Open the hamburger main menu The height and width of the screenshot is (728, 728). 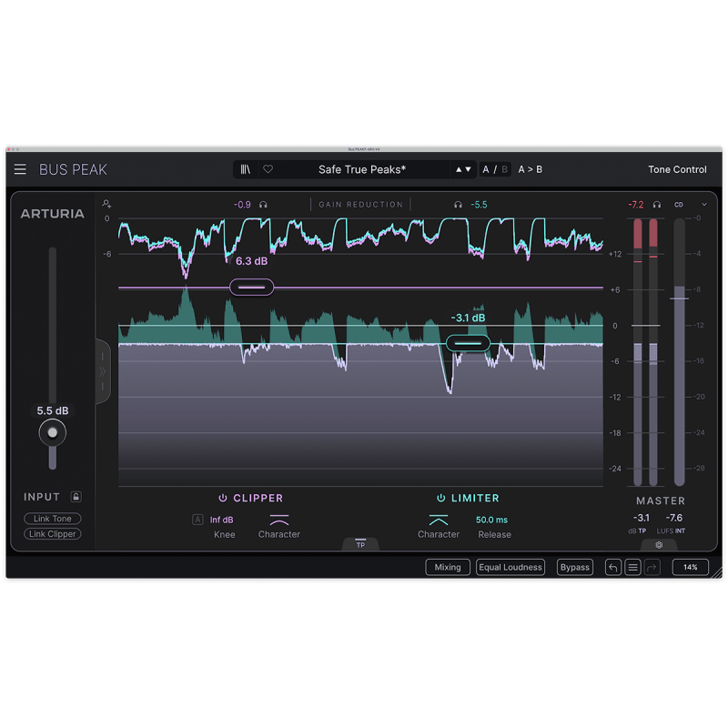click(20, 169)
